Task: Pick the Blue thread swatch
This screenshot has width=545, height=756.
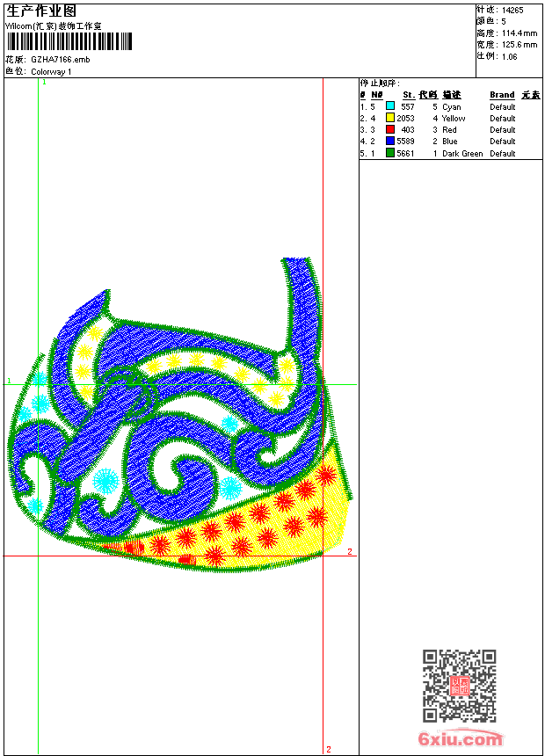Action: pos(390,141)
